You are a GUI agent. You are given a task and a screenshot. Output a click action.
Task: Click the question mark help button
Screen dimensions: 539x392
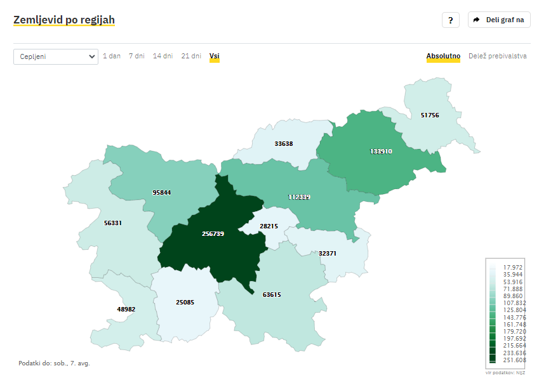pos(450,20)
